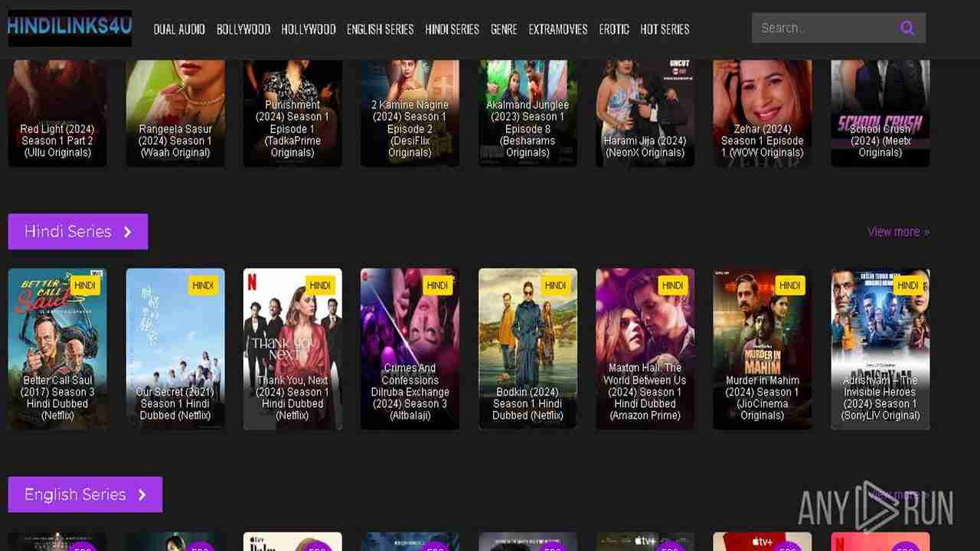Open Adrishyam The Invisible Heroes poster

click(880, 349)
